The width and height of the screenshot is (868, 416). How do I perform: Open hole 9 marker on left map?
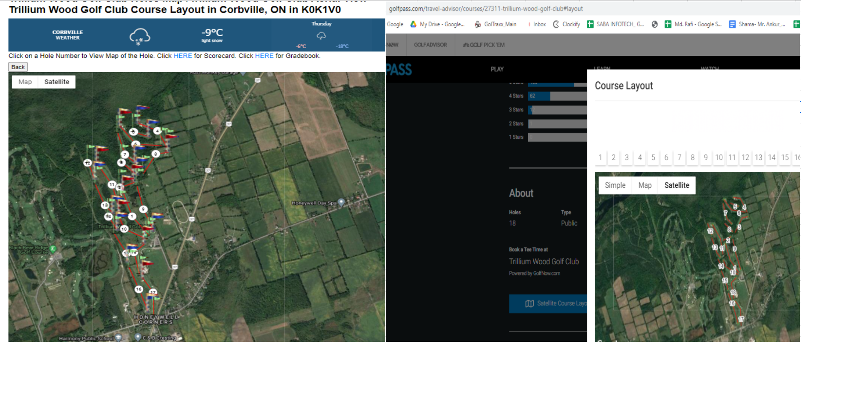[x=143, y=209]
